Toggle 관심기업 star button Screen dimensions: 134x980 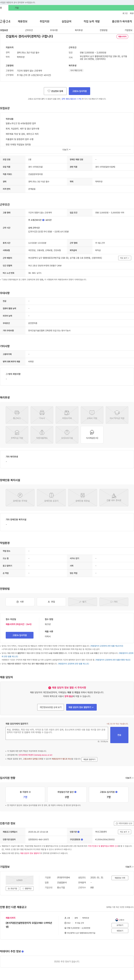click(12, 888)
